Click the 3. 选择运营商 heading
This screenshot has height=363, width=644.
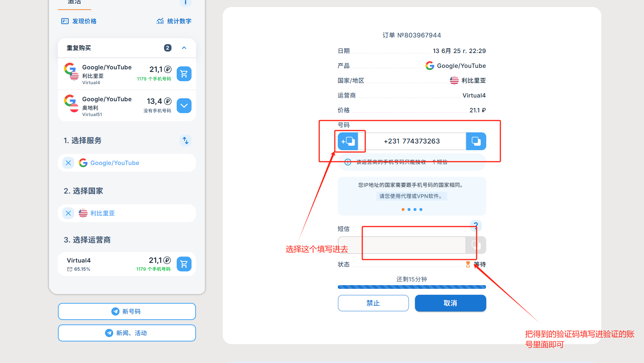87,240
